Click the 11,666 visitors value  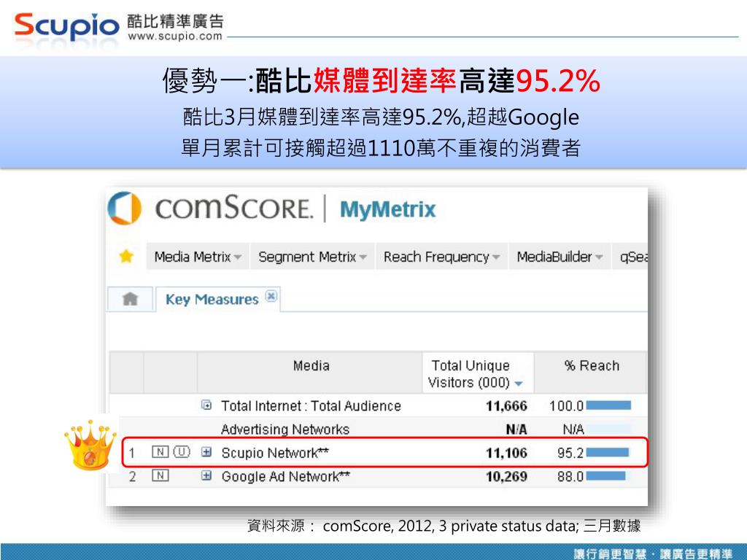[506, 405]
